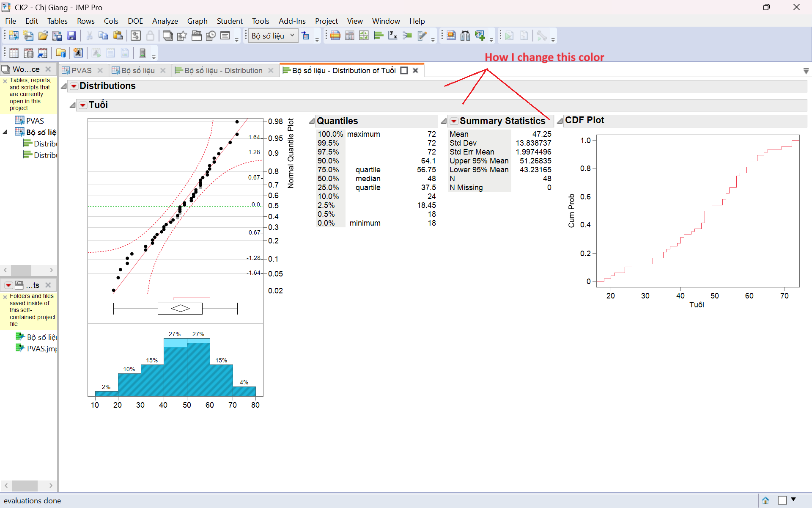Click the Fit Y by X icon
The height and width of the screenshot is (508, 812).
tap(393, 36)
